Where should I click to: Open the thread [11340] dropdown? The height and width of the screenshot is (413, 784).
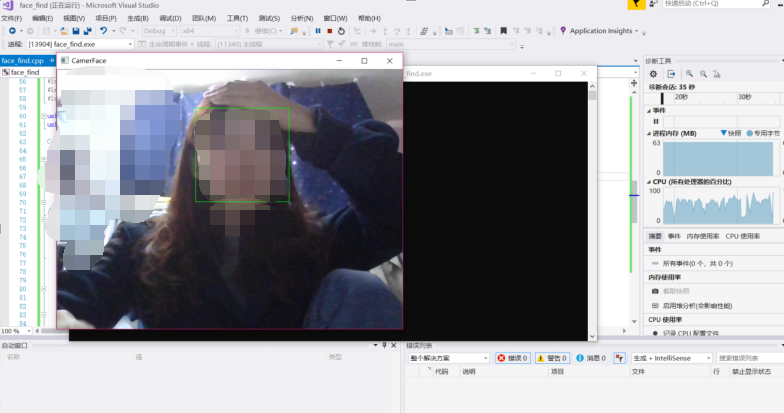point(268,44)
